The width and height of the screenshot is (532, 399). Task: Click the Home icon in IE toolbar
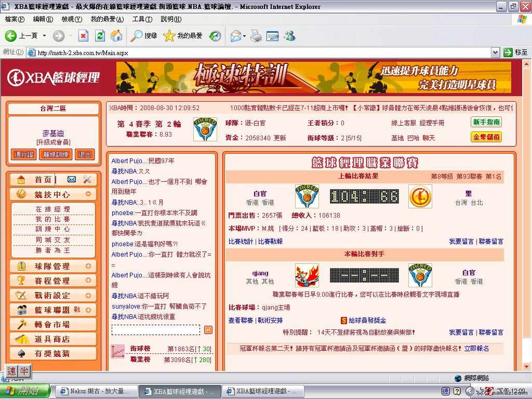pos(116,36)
